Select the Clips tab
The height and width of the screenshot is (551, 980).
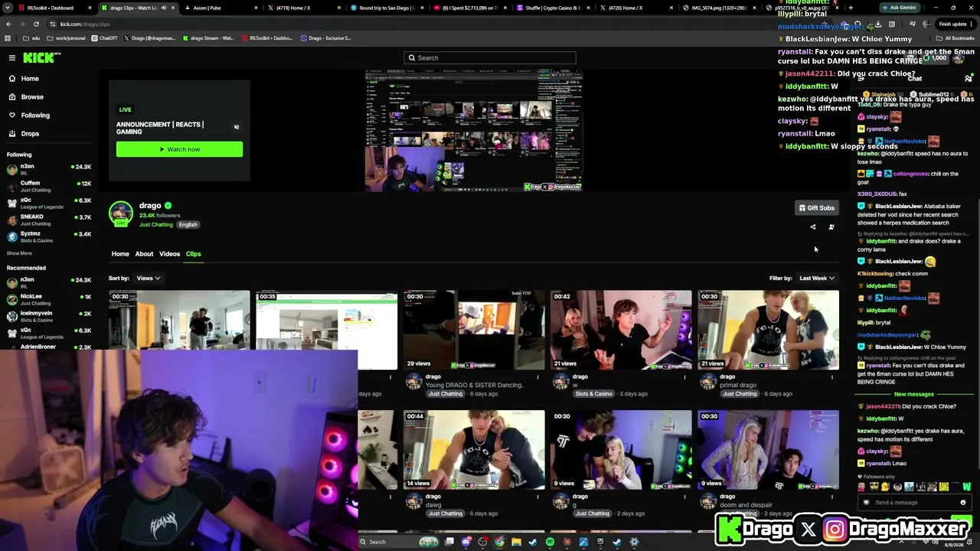click(193, 254)
